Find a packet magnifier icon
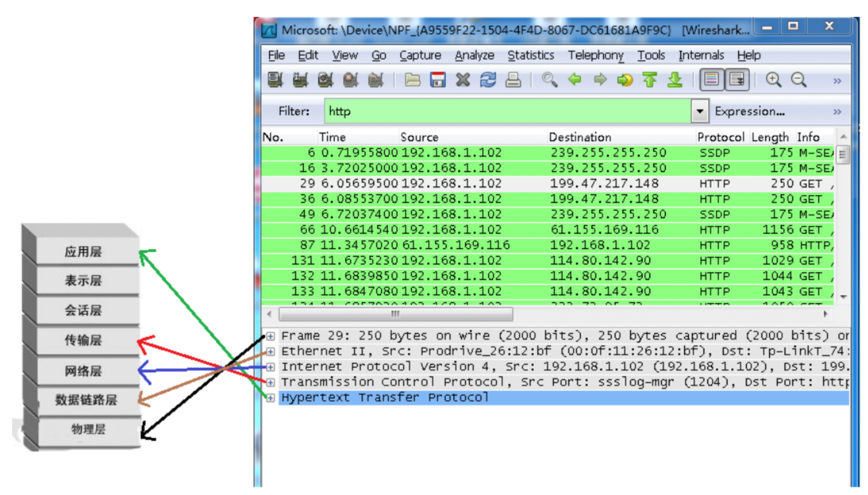 pyautogui.click(x=549, y=80)
